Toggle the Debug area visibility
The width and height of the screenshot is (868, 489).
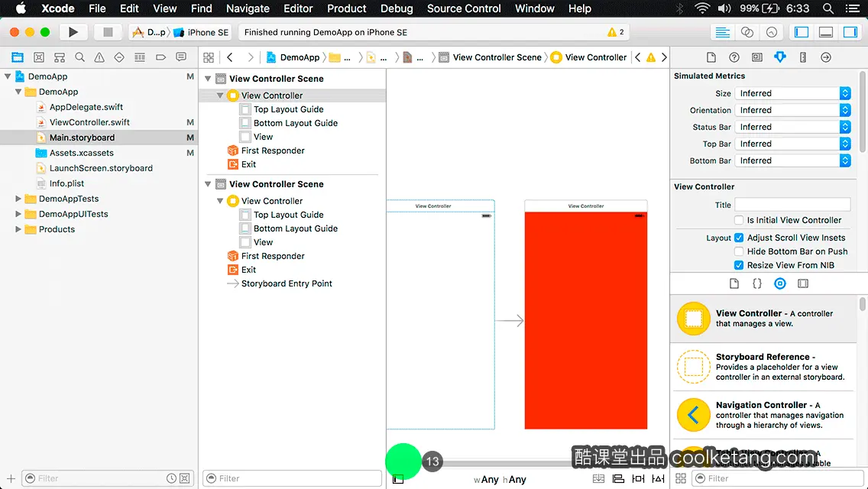tap(825, 32)
